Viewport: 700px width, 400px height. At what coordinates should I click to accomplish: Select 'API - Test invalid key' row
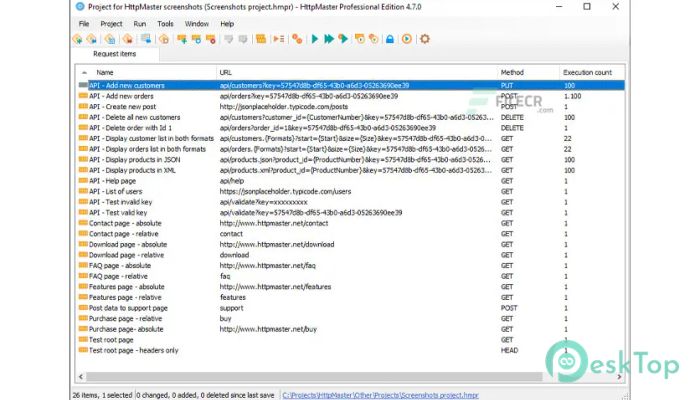click(351, 202)
